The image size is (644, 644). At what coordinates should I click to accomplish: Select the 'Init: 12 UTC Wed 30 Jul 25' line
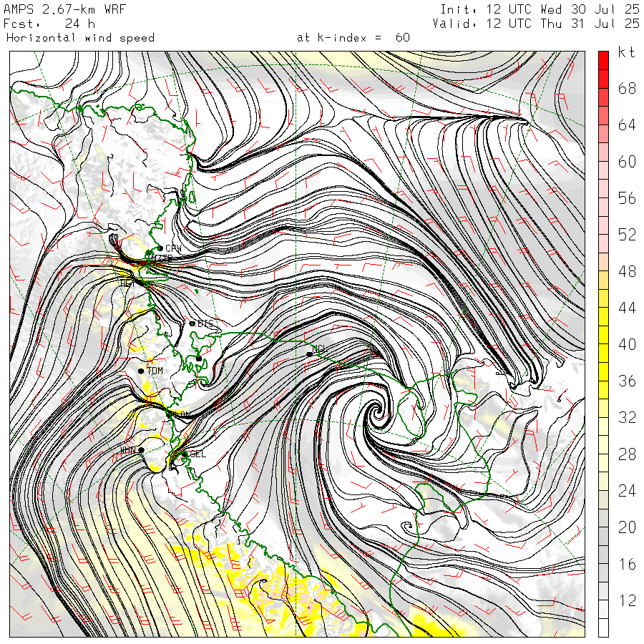540,9
